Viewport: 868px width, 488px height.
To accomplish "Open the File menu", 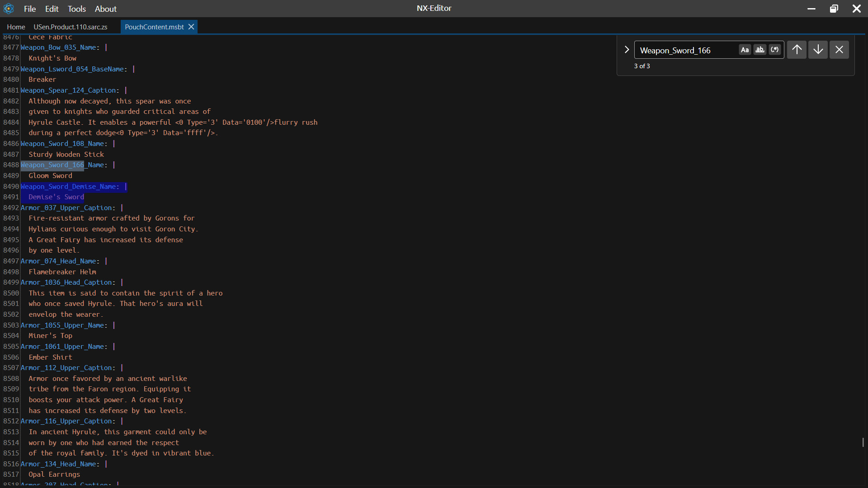I will click(x=30, y=9).
